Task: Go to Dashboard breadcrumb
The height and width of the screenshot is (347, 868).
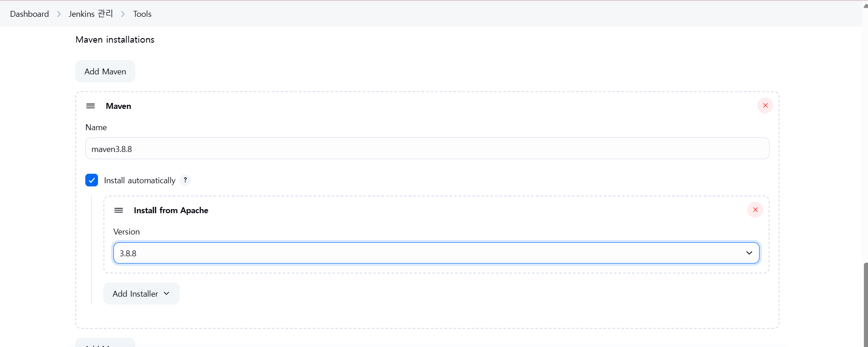Action: [29, 14]
